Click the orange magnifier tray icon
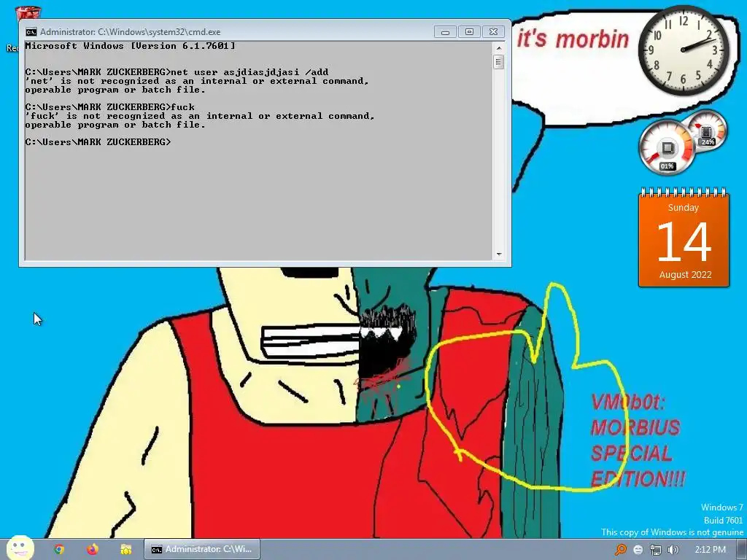The width and height of the screenshot is (747, 560). 620,550
